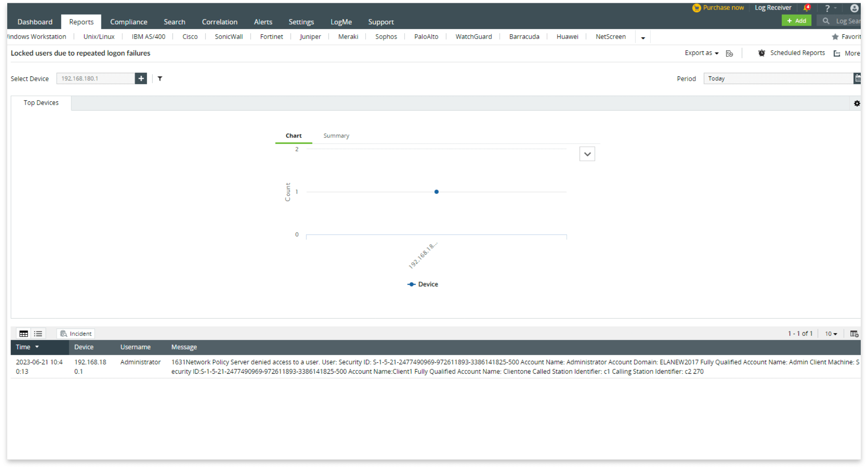The width and height of the screenshot is (868, 469).
Task: Click the Select Device input field
Action: 96,78
